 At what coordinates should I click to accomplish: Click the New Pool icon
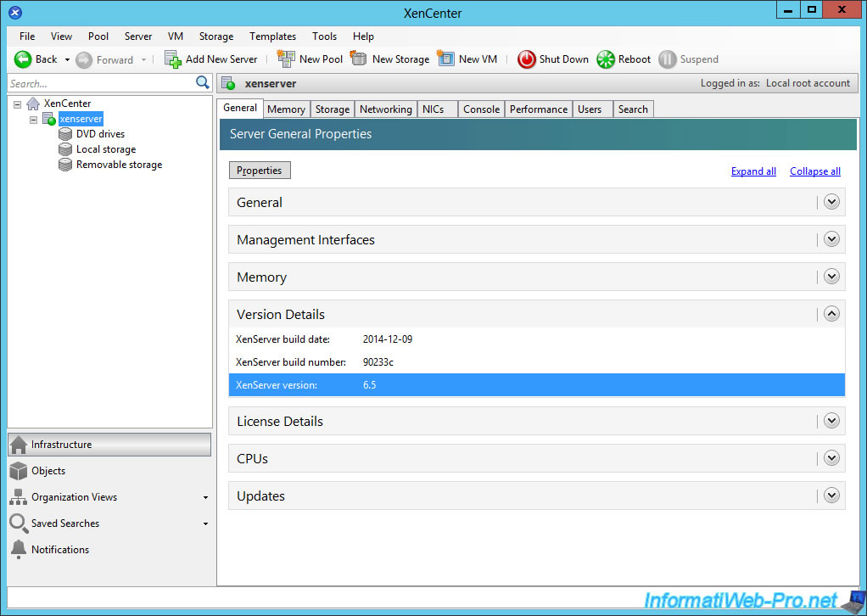click(286, 59)
